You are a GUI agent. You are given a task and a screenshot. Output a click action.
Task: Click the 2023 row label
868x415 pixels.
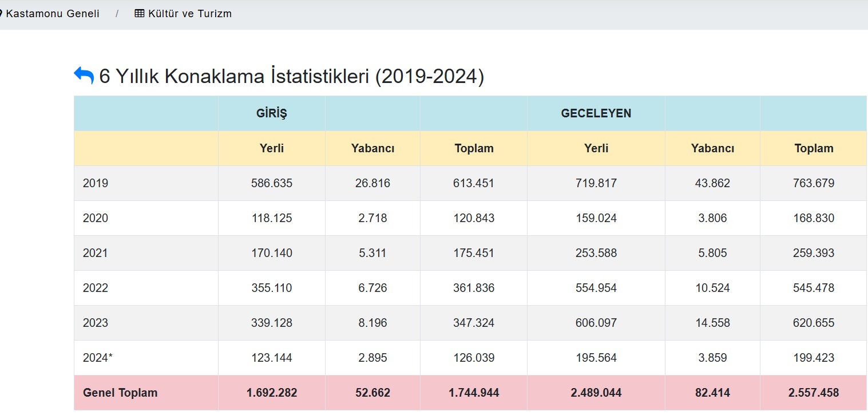coord(96,323)
